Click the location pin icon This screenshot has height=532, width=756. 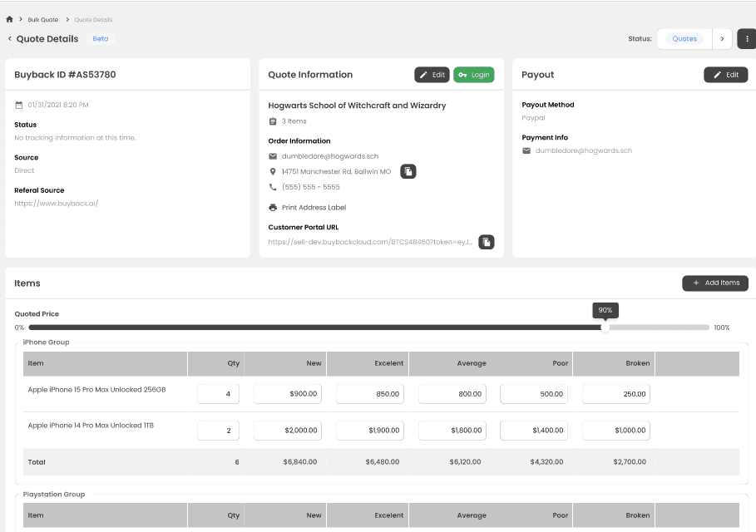point(273,171)
